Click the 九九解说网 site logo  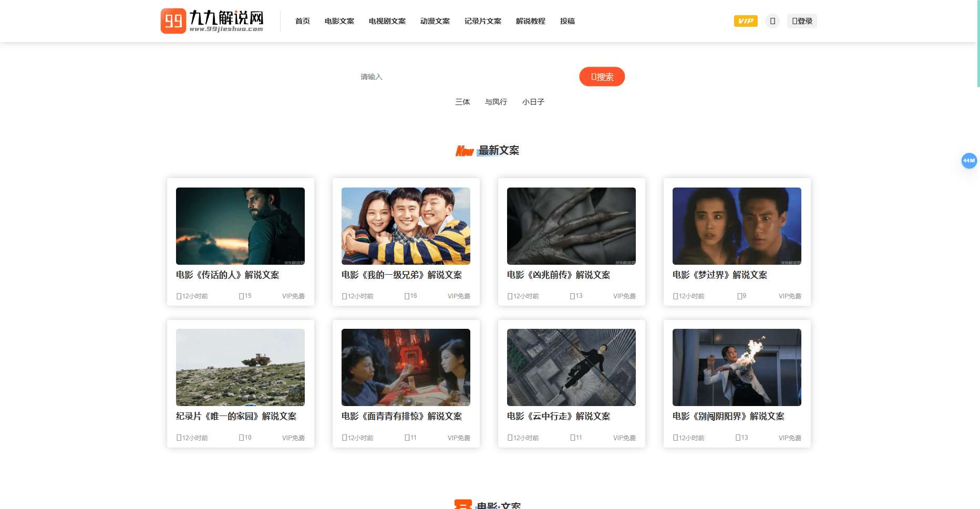(x=212, y=21)
